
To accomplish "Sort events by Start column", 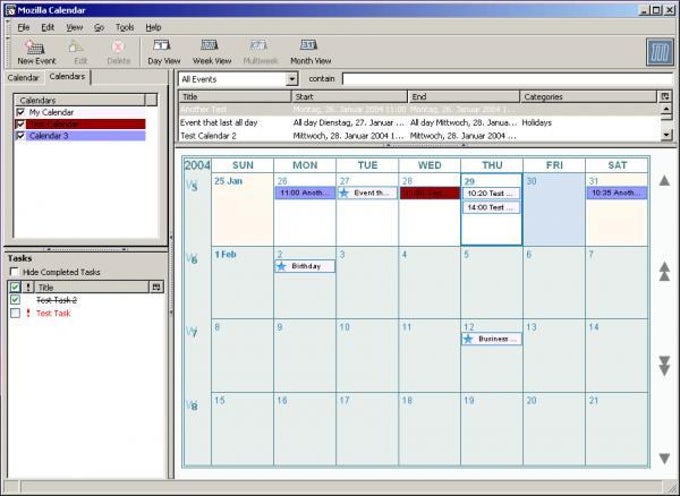I will [350, 97].
